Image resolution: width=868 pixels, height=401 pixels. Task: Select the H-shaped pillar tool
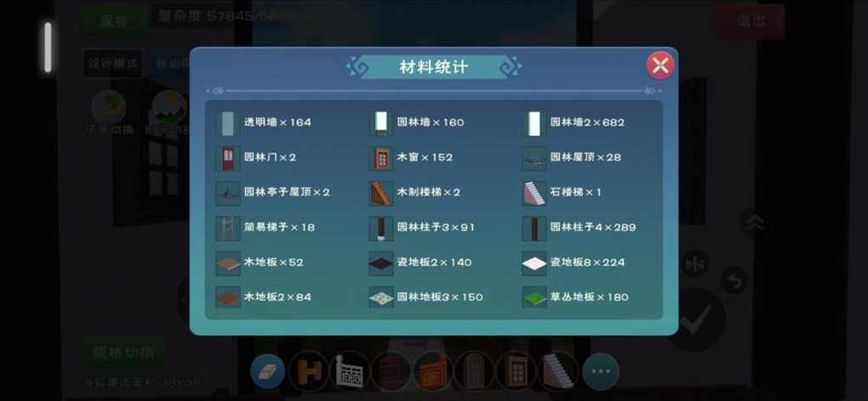309,371
